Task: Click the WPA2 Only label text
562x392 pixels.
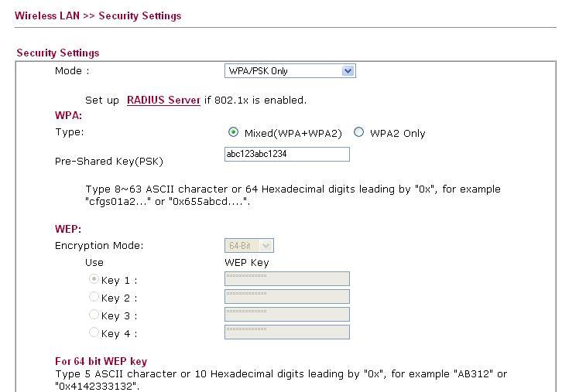Action: click(x=397, y=133)
